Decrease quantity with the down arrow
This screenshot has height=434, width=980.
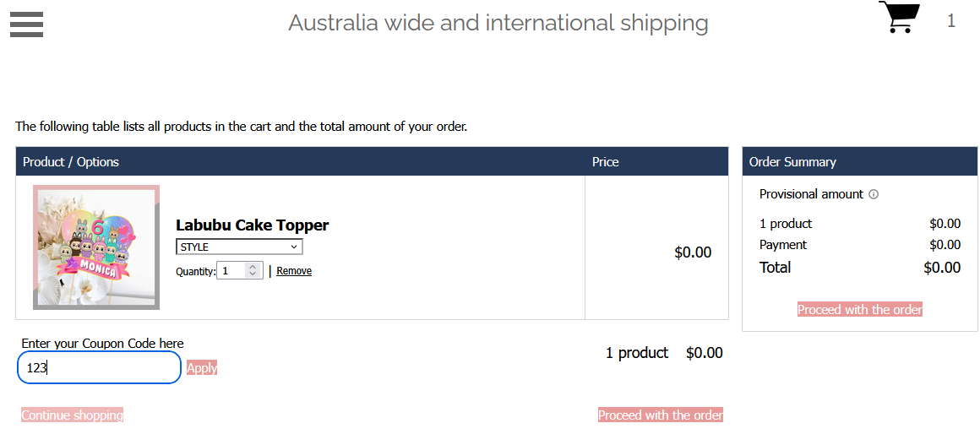(x=252, y=274)
